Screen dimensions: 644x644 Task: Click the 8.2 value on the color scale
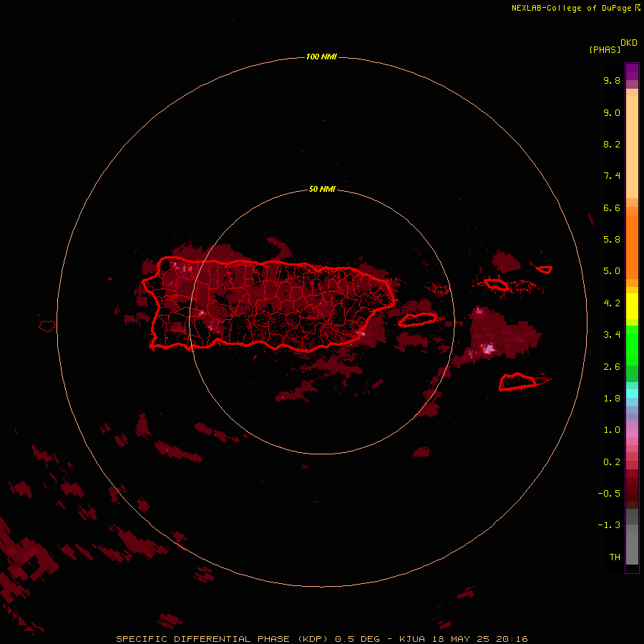(612, 144)
